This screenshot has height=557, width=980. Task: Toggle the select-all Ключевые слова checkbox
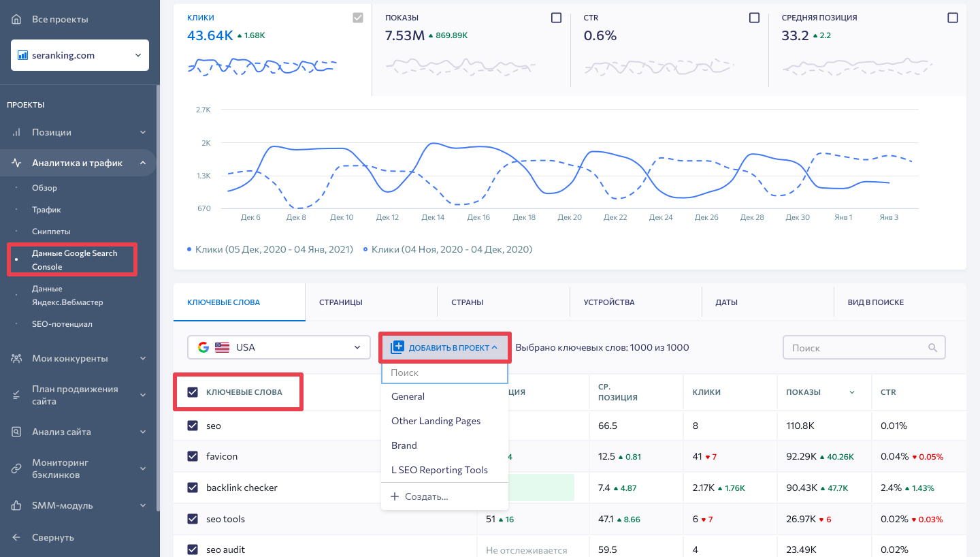tap(193, 392)
